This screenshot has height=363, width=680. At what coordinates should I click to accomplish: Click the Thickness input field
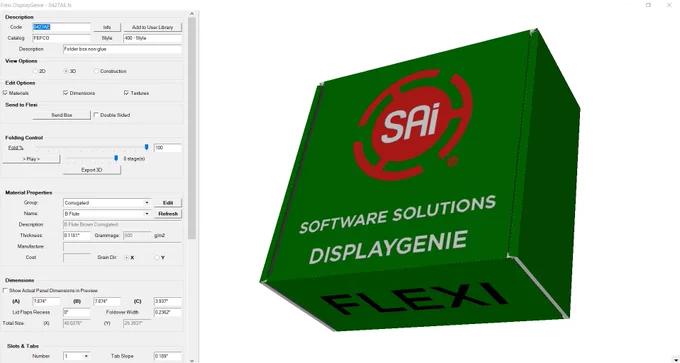(77, 235)
